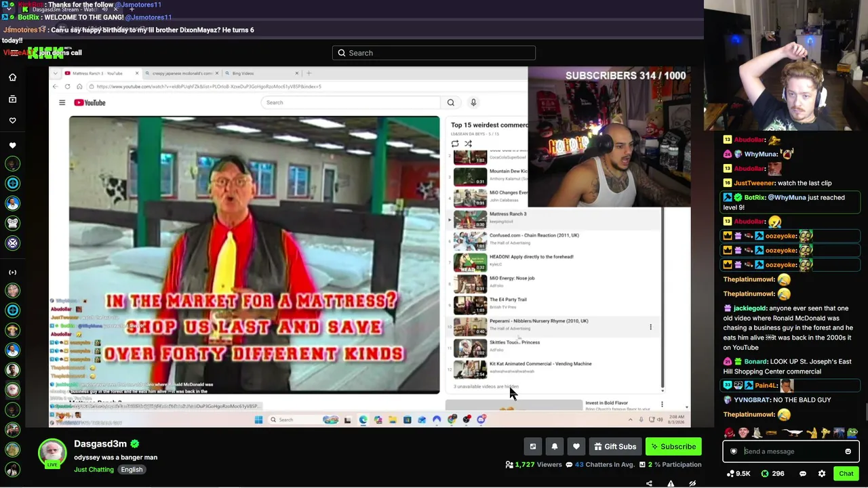This screenshot has width=868, height=488.
Task: Click the green Chat send button
Action: click(x=846, y=474)
